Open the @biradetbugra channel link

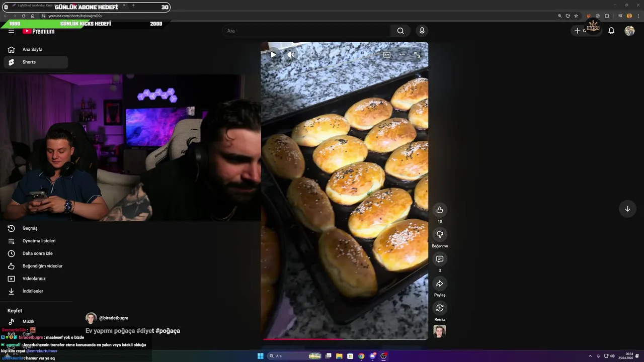[x=114, y=318]
